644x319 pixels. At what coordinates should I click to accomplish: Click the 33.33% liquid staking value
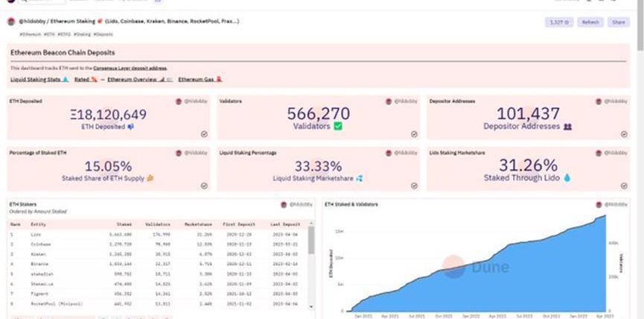click(319, 166)
